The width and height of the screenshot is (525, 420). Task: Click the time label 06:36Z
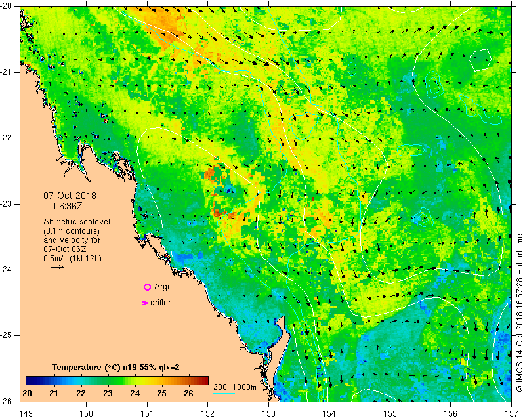68,206
